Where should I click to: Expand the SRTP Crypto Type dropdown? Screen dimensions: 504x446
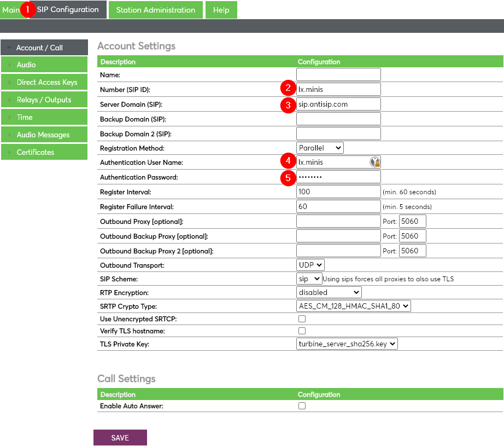353,306
